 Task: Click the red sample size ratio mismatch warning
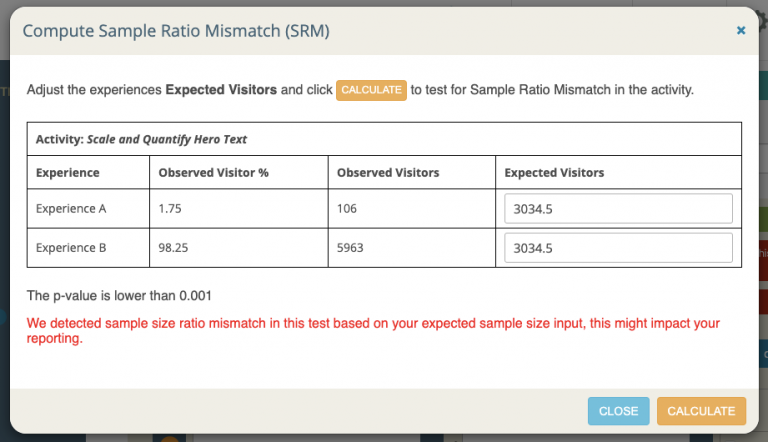point(373,331)
